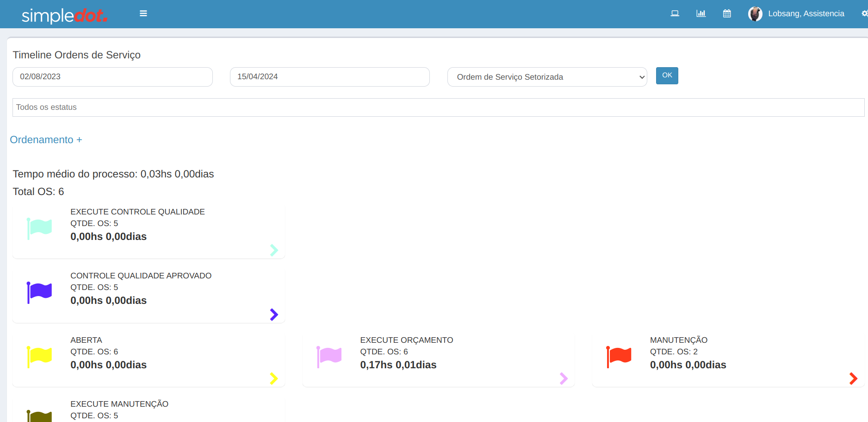Click QTDE. OS: 6 in Aberta card
Viewport: 868px width, 422px height.
point(94,352)
